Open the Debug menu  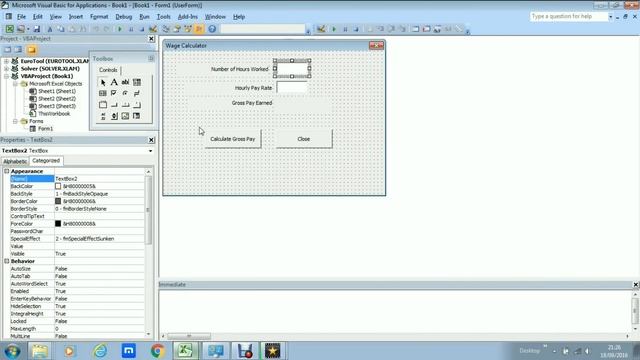(x=123, y=17)
